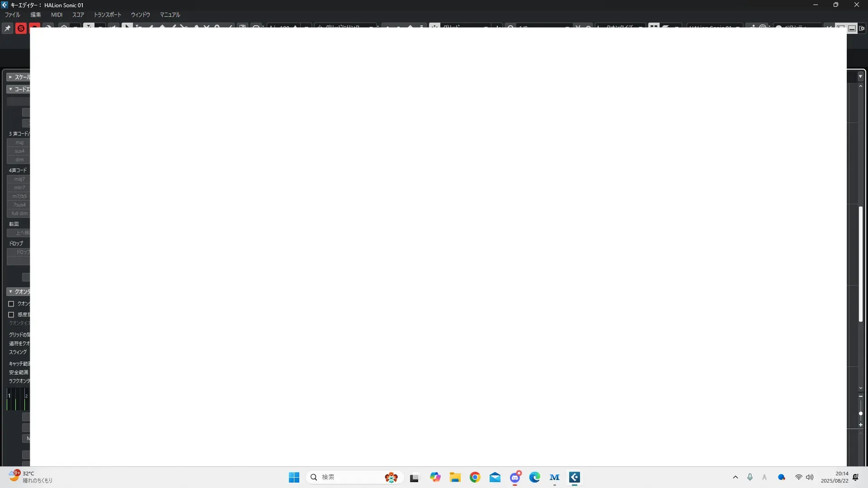
Task: Click the vertical zoom slider handle
Action: click(x=860, y=413)
